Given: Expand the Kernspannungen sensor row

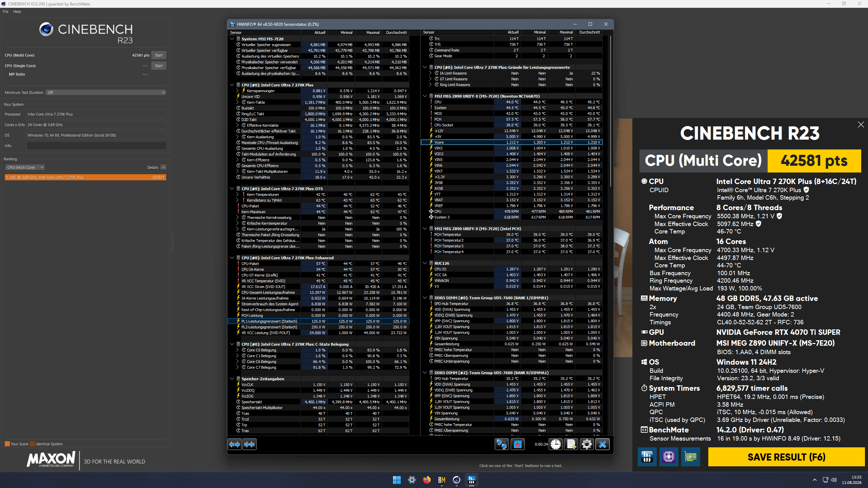Looking at the screenshot, I should click(x=237, y=91).
